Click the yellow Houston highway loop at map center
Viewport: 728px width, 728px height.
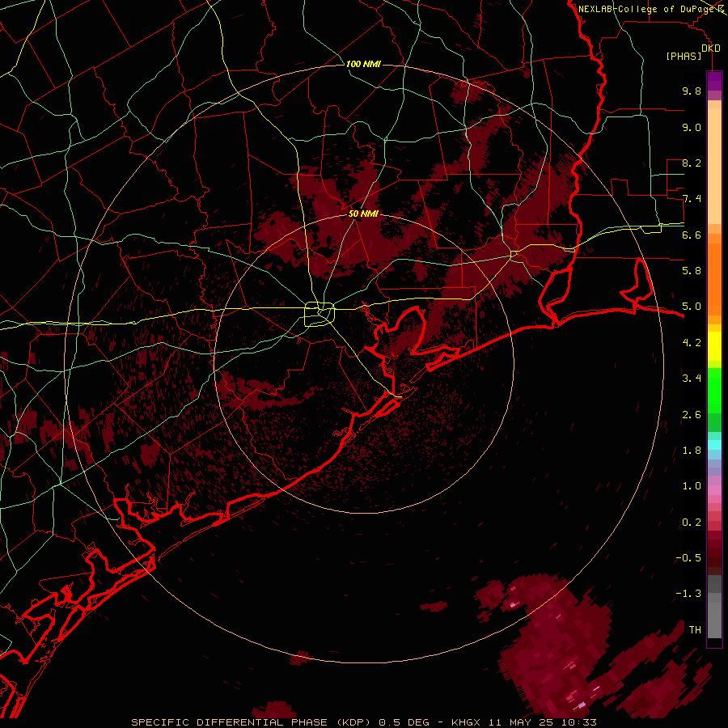click(320, 314)
